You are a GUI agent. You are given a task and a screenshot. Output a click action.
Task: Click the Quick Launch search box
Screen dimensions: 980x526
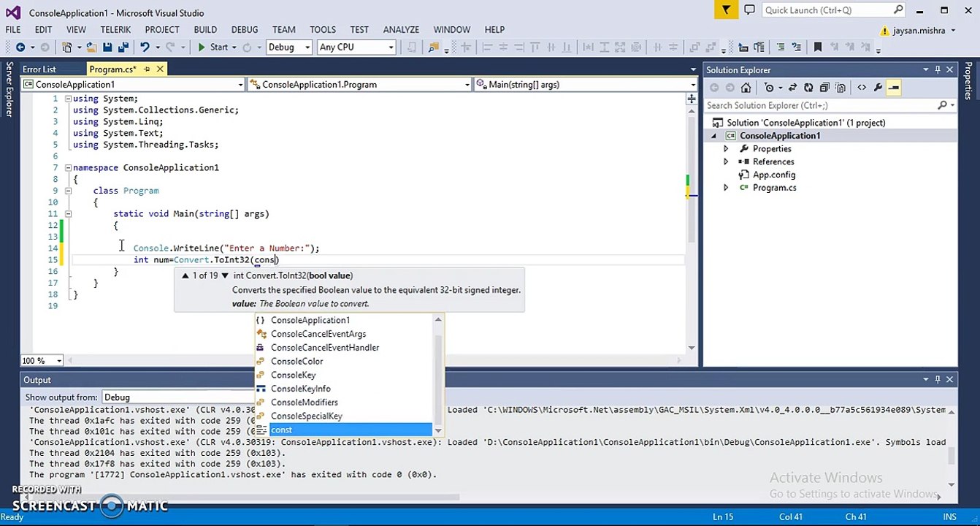tap(834, 10)
